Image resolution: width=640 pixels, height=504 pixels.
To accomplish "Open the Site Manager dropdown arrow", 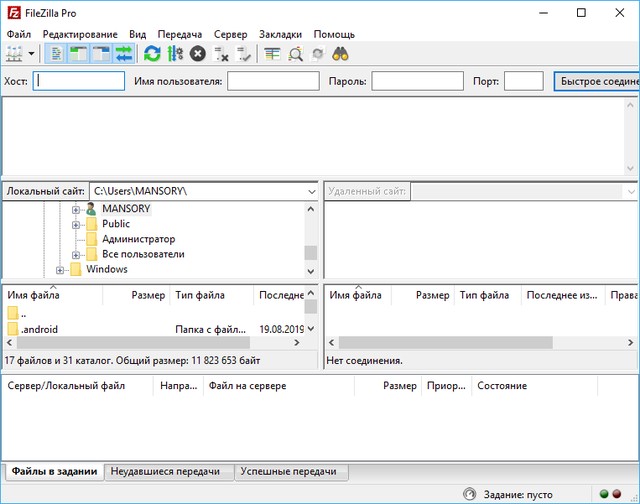I will click(x=32, y=54).
